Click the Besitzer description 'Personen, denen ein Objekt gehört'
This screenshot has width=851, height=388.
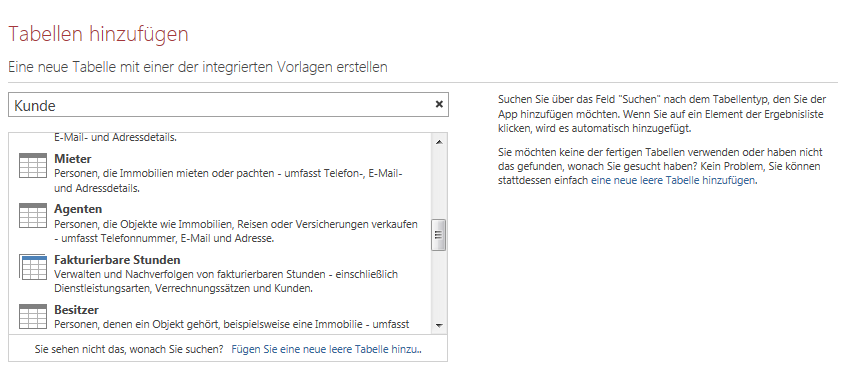pos(232,325)
